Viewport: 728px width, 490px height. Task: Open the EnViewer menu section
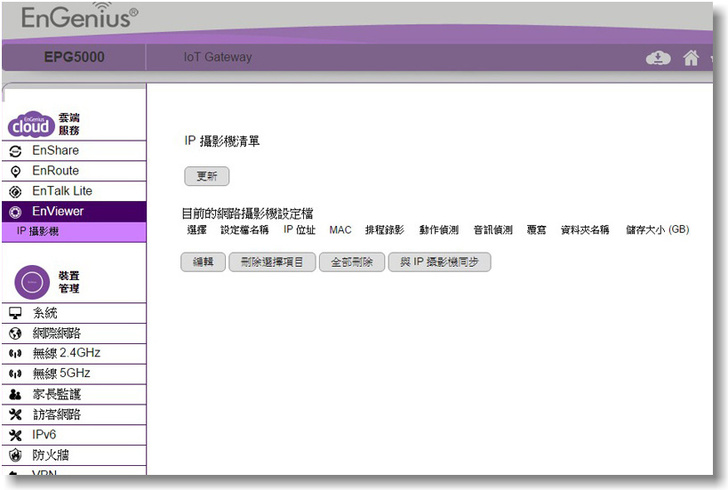[x=58, y=211]
